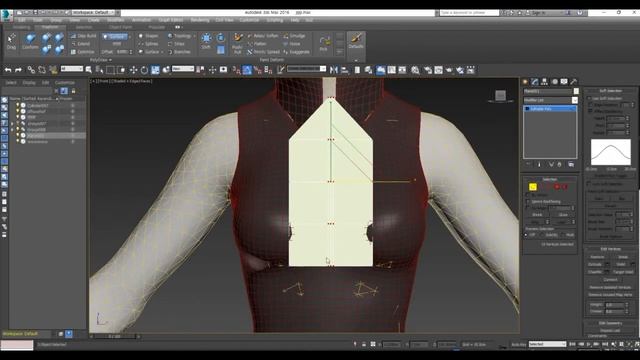The width and height of the screenshot is (640, 360).
Task: Choose the Relax/Soften brush
Action: [262, 36]
